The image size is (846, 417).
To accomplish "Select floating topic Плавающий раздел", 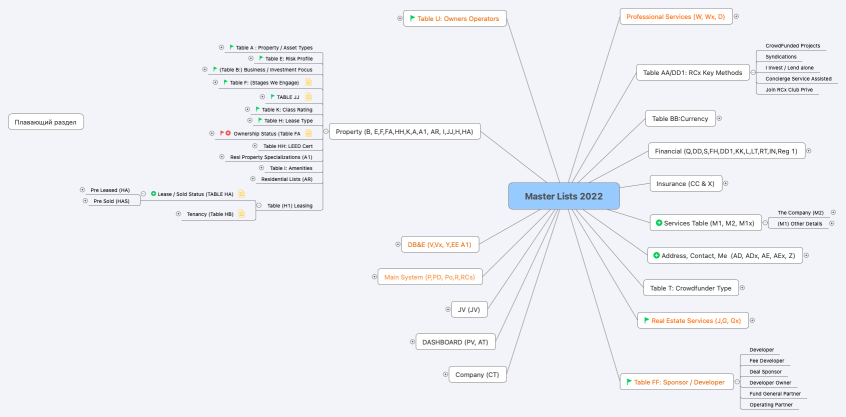I will click(x=46, y=122).
